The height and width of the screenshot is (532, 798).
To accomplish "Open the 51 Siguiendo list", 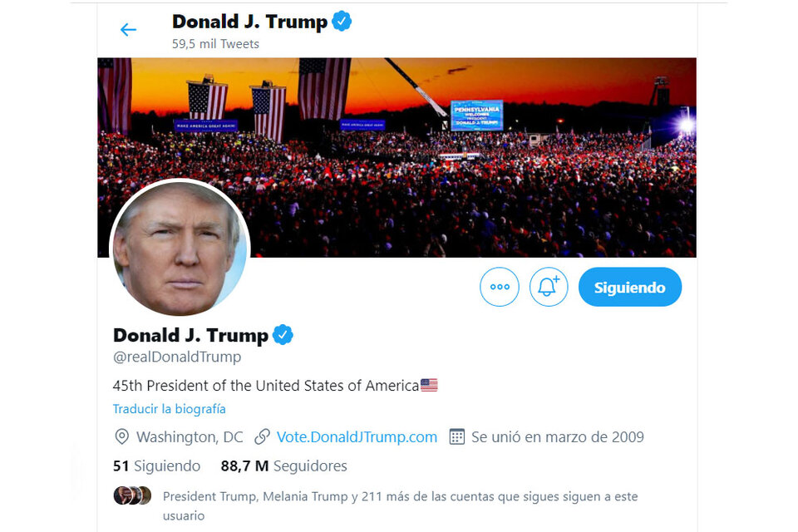I will click(x=157, y=465).
